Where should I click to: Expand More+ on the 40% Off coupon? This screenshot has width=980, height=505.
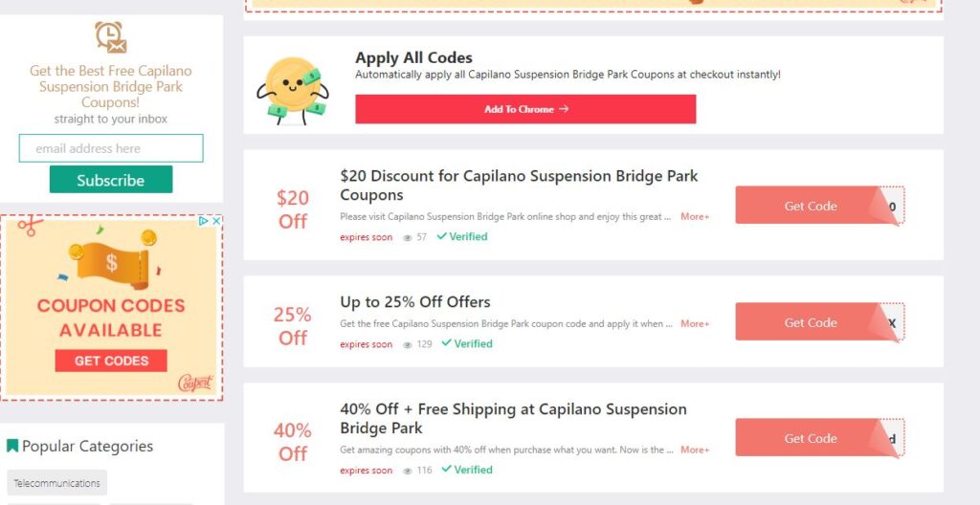[x=695, y=450]
